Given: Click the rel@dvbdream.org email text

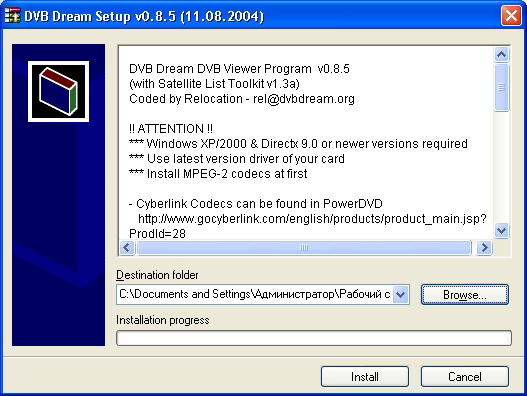Looking at the screenshot, I should (304, 99).
